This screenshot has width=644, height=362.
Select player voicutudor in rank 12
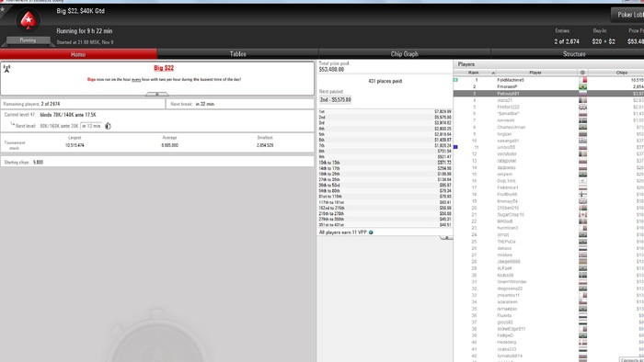(507, 154)
